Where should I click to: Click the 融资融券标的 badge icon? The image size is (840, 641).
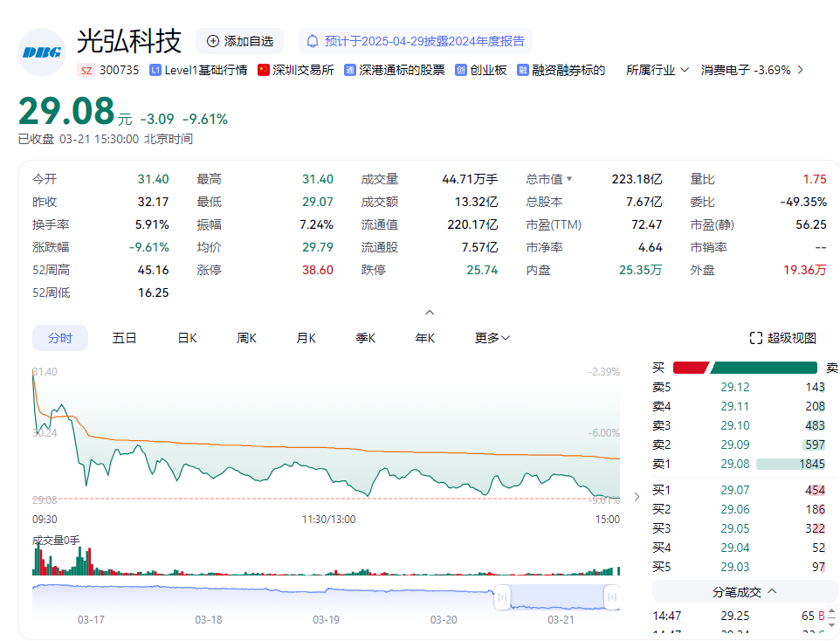click(x=523, y=70)
